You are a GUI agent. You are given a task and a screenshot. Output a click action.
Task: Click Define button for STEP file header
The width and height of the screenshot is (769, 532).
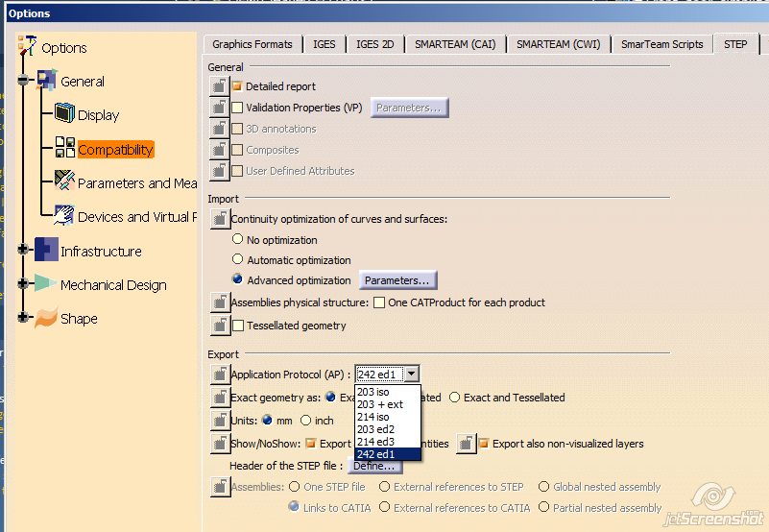coord(373,466)
